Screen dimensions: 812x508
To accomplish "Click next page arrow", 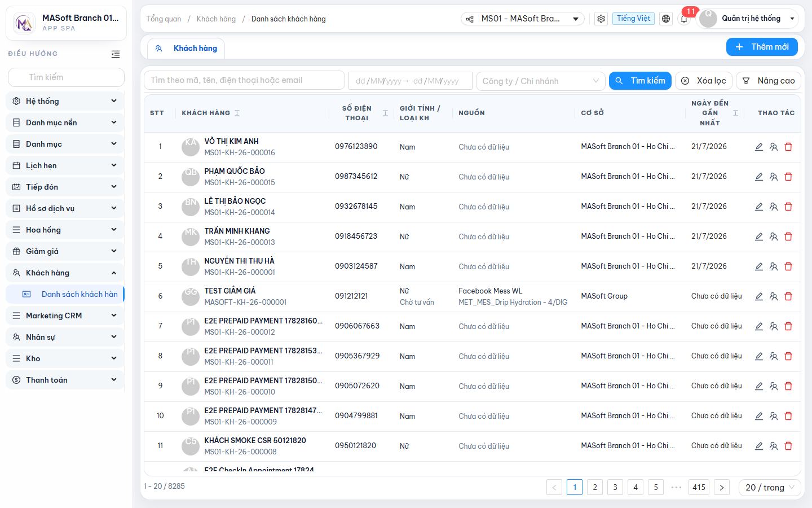I will tap(722, 487).
